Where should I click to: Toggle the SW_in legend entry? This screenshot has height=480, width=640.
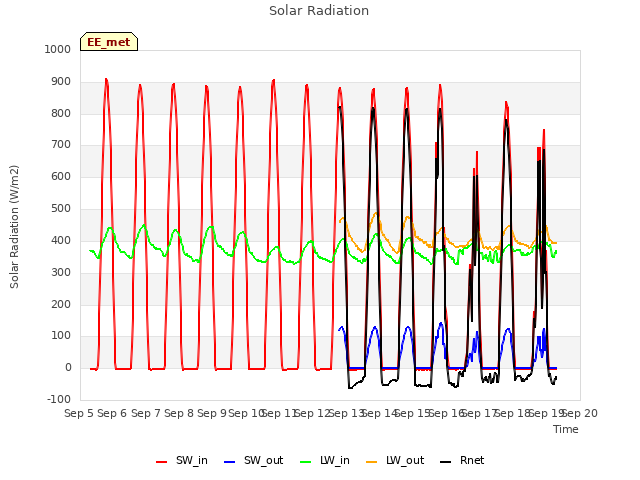click(x=182, y=461)
